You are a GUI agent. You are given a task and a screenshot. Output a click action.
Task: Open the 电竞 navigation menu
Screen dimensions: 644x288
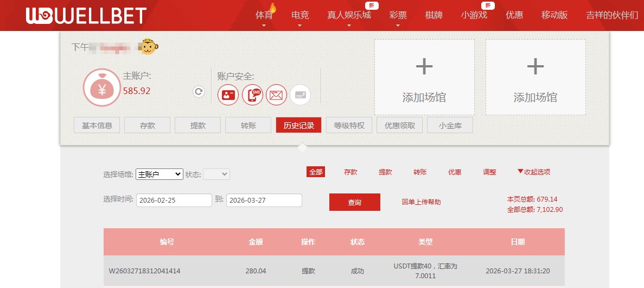(x=300, y=16)
